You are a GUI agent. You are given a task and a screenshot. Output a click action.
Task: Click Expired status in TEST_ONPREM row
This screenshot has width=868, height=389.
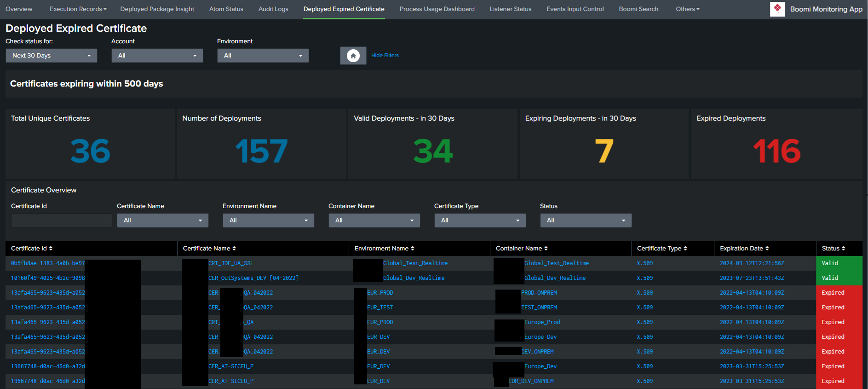[839, 308]
